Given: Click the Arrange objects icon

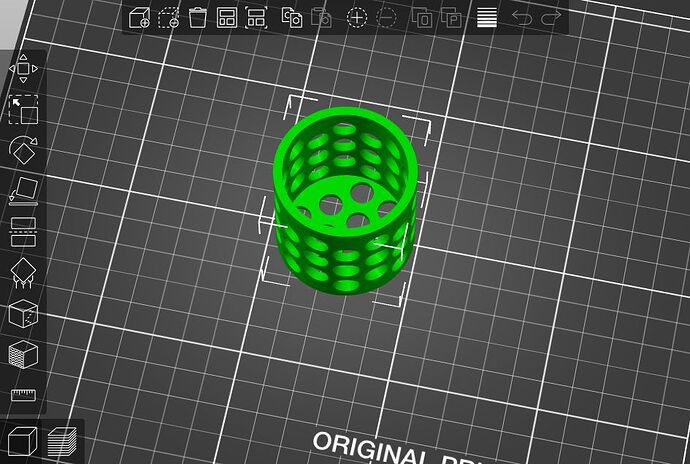Looking at the screenshot, I should click(227, 18).
